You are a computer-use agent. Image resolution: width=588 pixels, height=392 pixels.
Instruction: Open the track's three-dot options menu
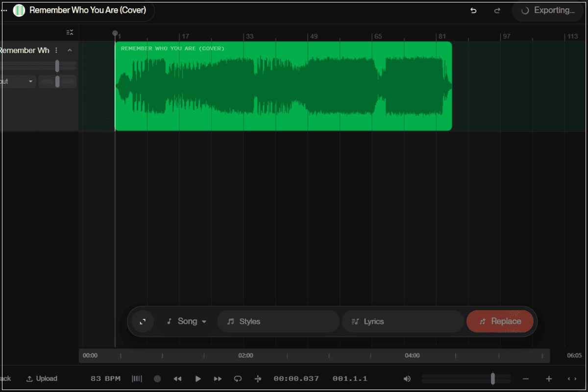pos(56,50)
